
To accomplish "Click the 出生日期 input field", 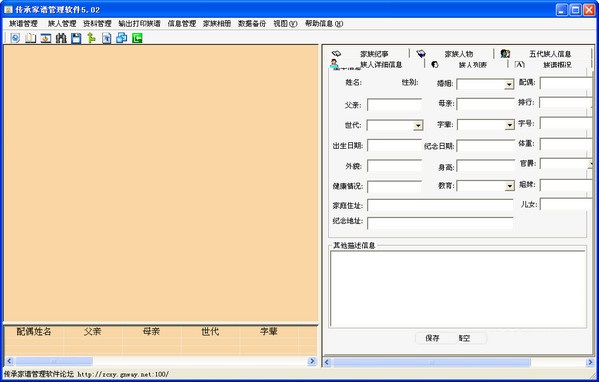I will tap(394, 146).
